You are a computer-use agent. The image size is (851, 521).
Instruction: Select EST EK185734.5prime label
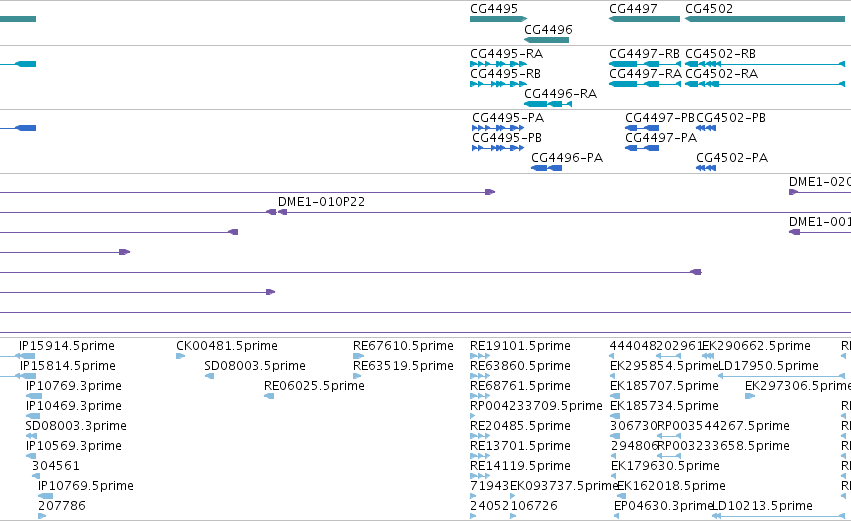pos(664,406)
